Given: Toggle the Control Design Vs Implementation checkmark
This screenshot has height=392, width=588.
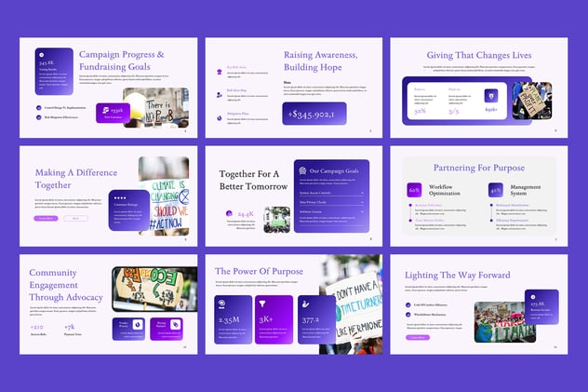Looking at the screenshot, I should (39, 107).
